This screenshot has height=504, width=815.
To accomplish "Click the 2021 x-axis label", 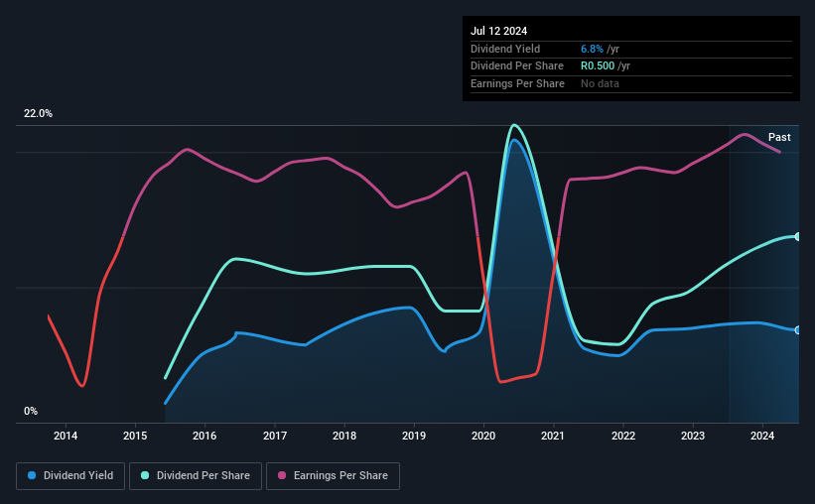I will [553, 436].
